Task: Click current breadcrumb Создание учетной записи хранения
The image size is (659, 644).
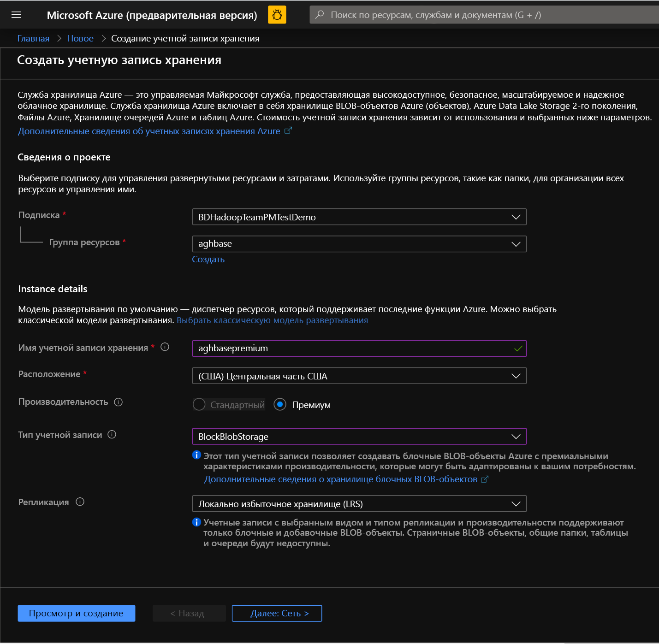Action: pos(185,39)
